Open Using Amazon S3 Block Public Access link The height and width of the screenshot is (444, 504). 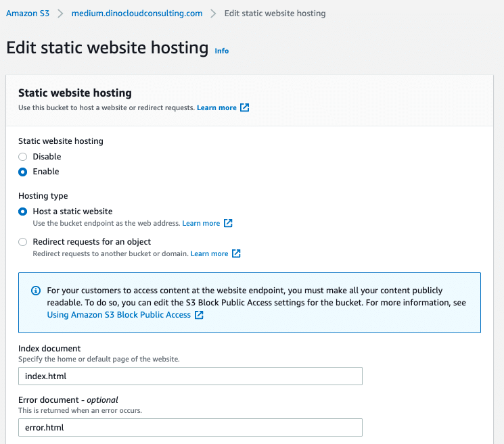(118, 315)
